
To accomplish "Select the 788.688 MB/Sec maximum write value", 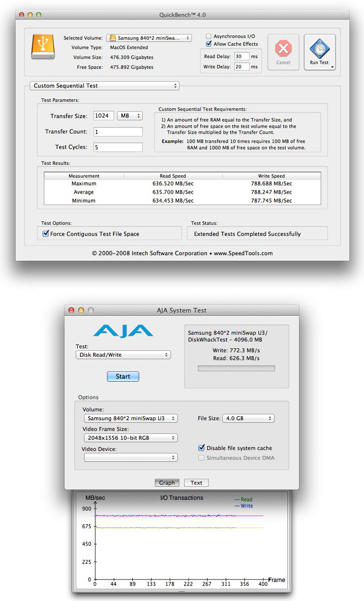I will (272, 184).
